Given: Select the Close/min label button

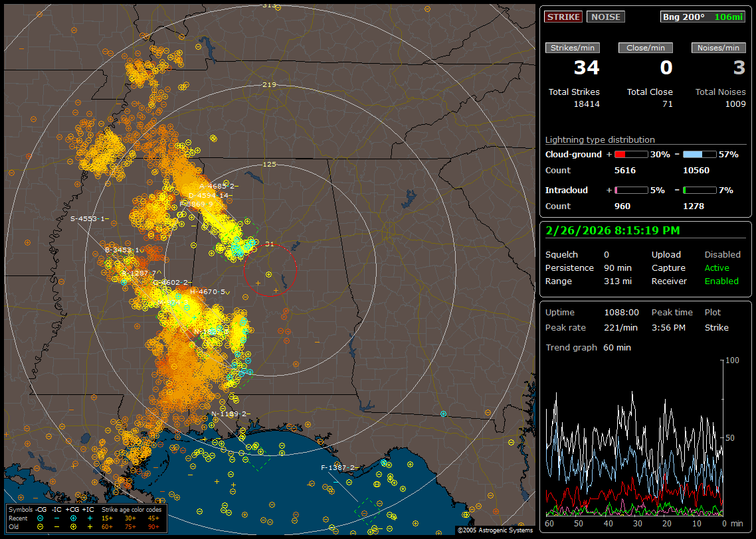Looking at the screenshot, I should pyautogui.click(x=646, y=48).
